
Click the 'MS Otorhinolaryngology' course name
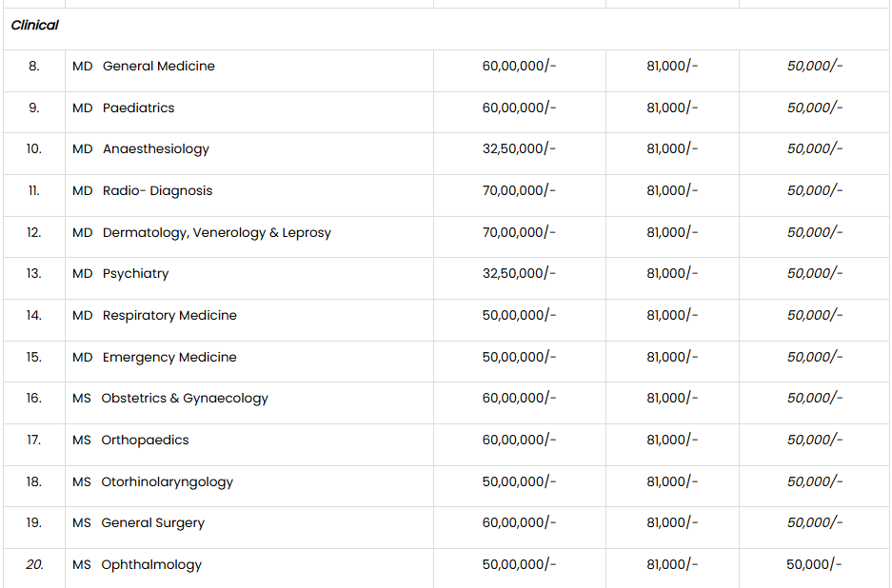point(153,482)
